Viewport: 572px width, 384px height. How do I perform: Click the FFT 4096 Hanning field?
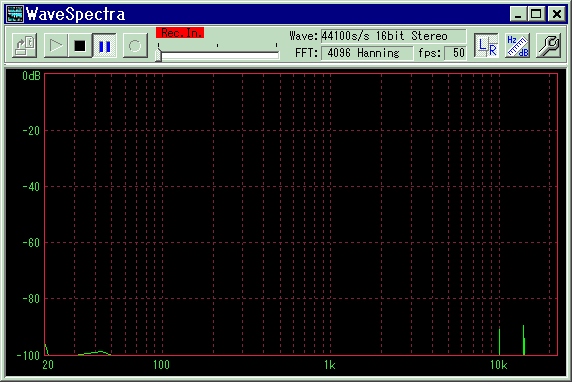point(367,53)
